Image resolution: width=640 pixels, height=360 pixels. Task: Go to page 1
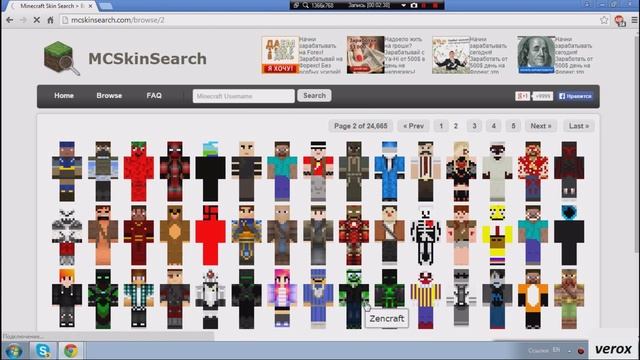[441, 126]
